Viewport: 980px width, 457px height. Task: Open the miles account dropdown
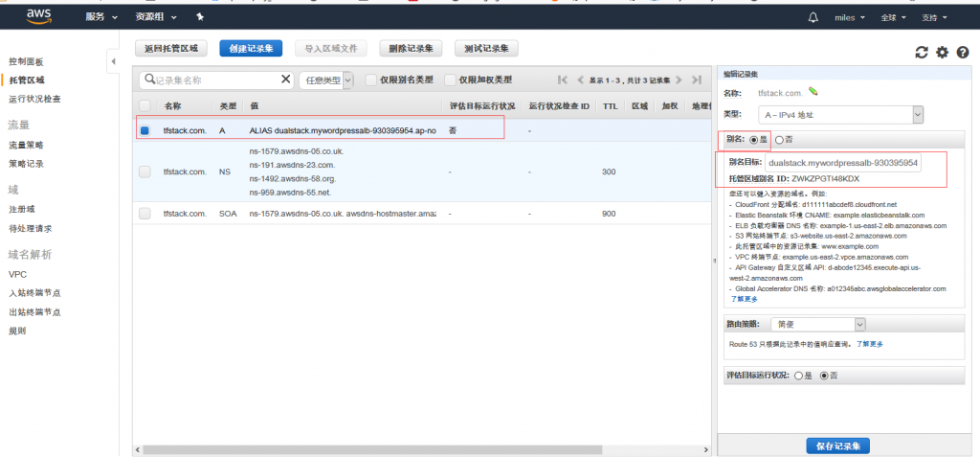pos(850,17)
